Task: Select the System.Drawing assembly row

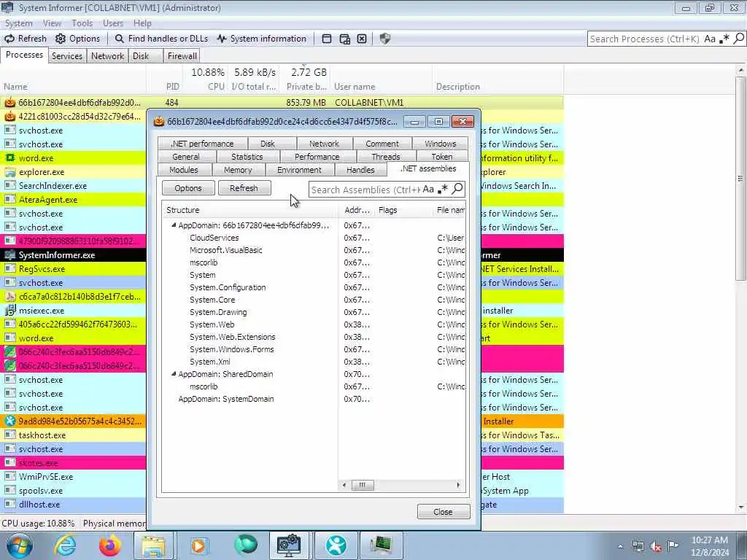Action: pos(314,312)
